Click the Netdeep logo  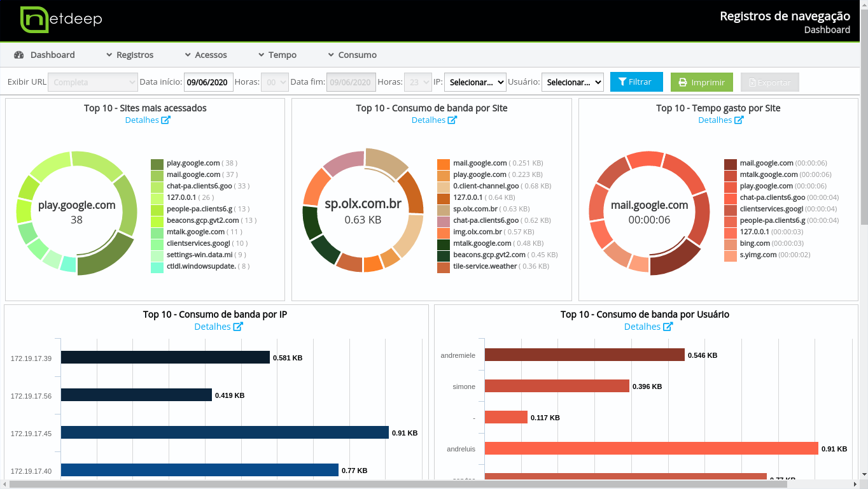click(x=60, y=20)
